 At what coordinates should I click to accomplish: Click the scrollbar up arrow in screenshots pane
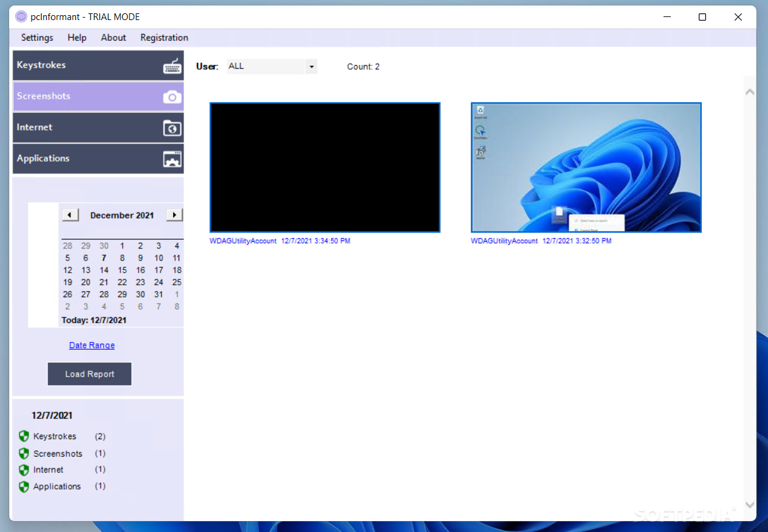pyautogui.click(x=750, y=92)
